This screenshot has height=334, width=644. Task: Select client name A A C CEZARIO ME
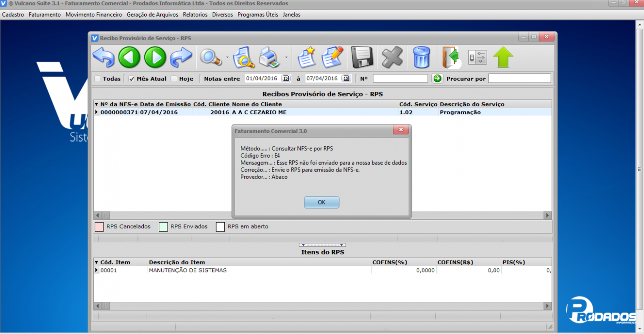pyautogui.click(x=259, y=112)
